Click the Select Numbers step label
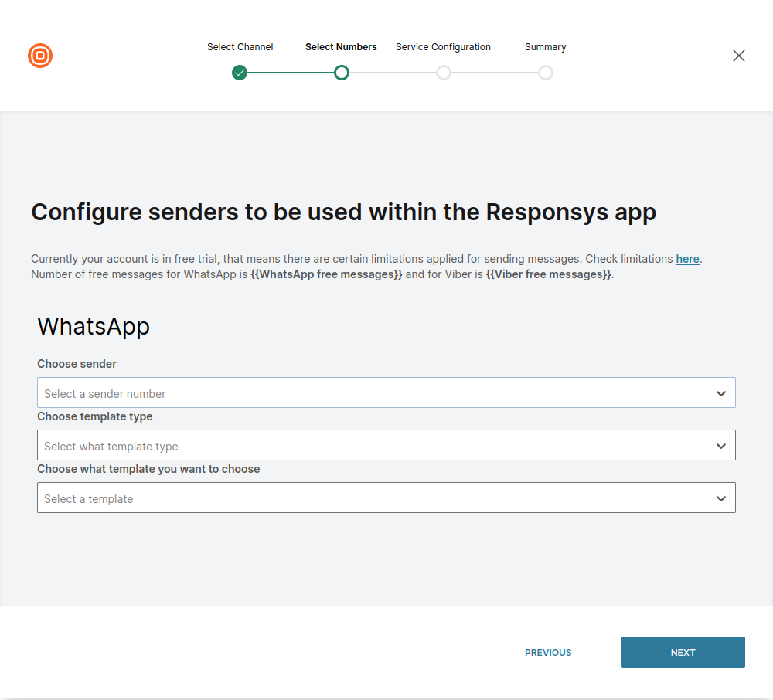The image size is (773, 700). (x=341, y=47)
